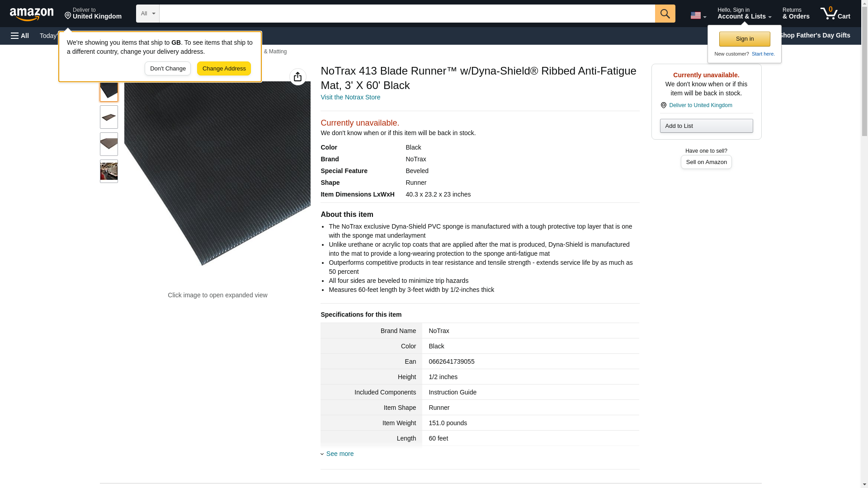
Task: Click the US flag language selector
Action: [x=698, y=15]
